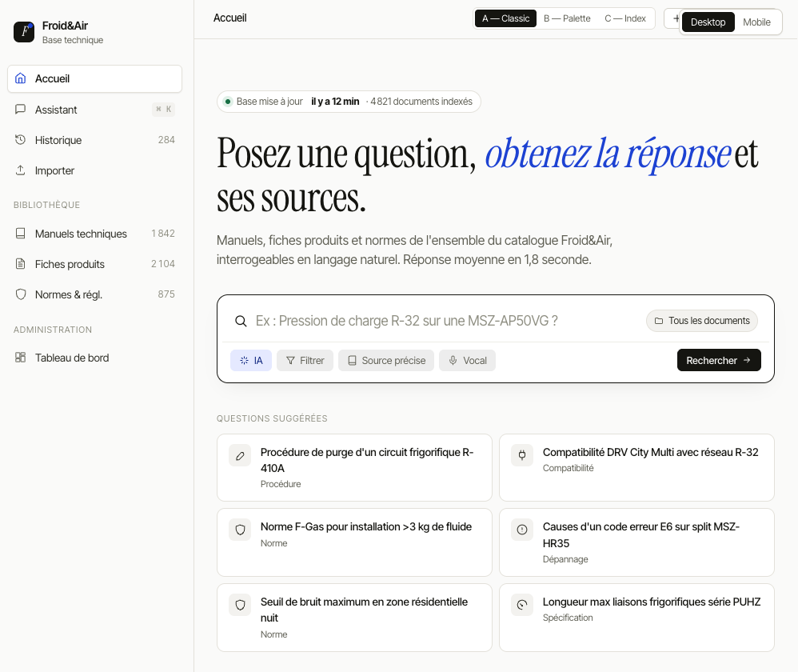This screenshot has height=672, width=798.
Task: Enable the IA search mode
Action: click(250, 360)
